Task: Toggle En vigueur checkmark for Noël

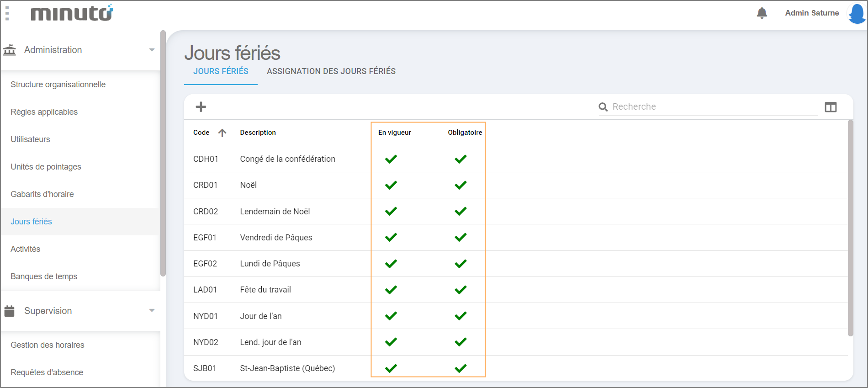Action: coord(391,185)
